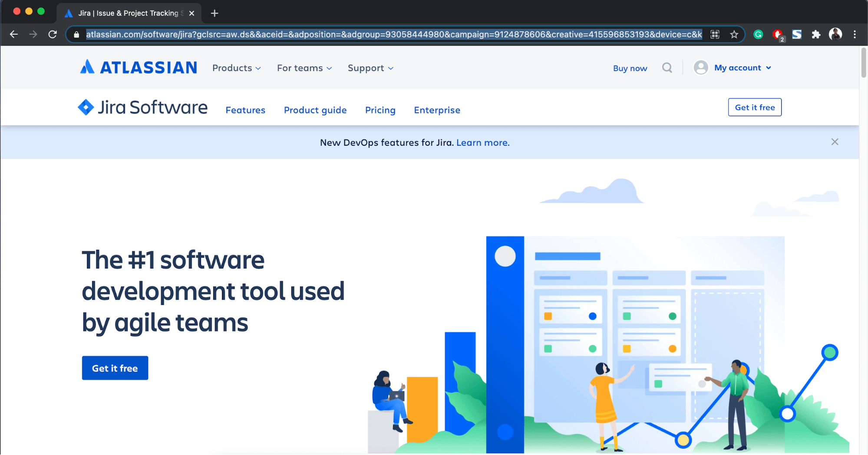Image resolution: width=868 pixels, height=455 pixels.
Task: Go back to the previous page
Action: point(14,35)
